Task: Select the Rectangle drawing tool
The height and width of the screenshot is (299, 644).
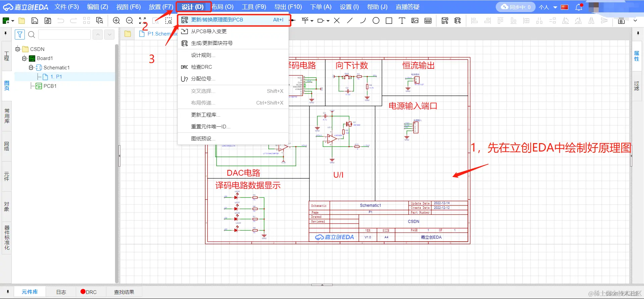Action: pyautogui.click(x=389, y=21)
